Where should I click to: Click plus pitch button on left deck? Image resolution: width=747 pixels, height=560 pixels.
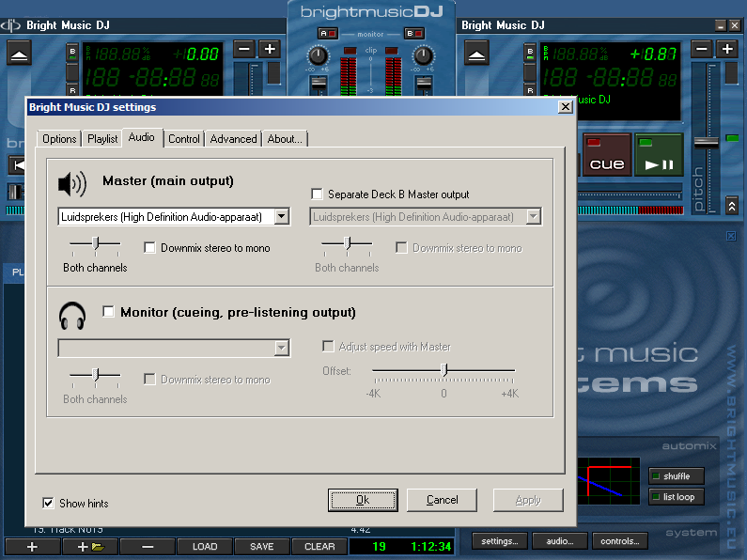click(270, 49)
